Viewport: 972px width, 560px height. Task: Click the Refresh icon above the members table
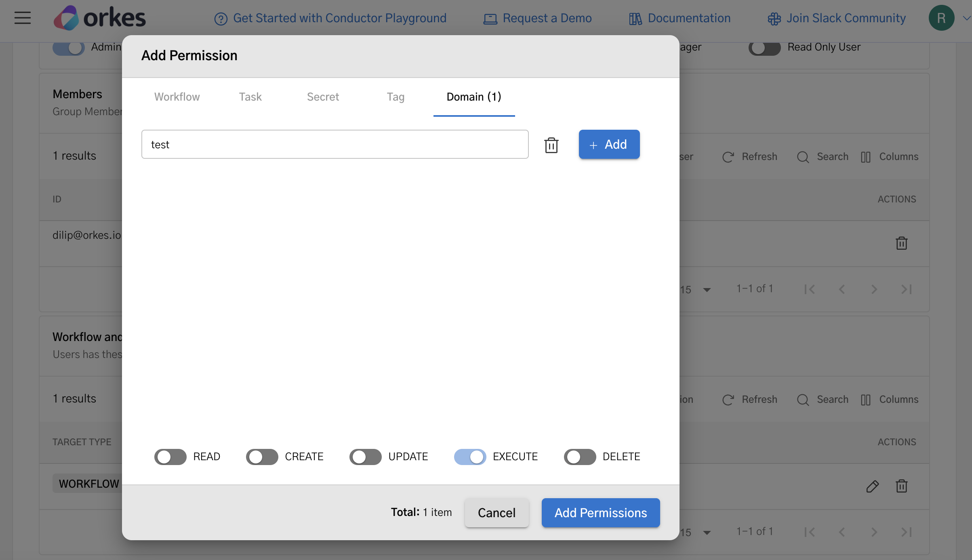[728, 157]
